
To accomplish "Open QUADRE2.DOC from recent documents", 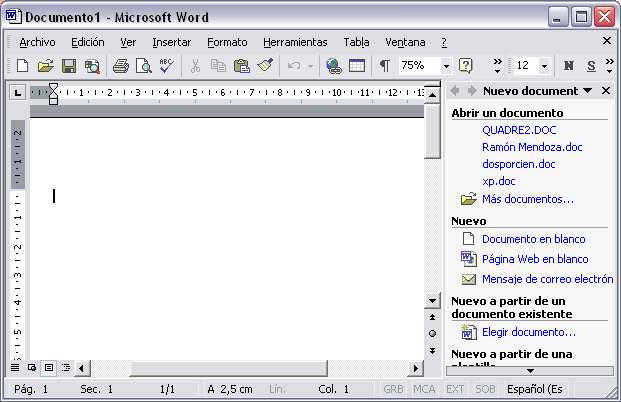I will point(519,130).
